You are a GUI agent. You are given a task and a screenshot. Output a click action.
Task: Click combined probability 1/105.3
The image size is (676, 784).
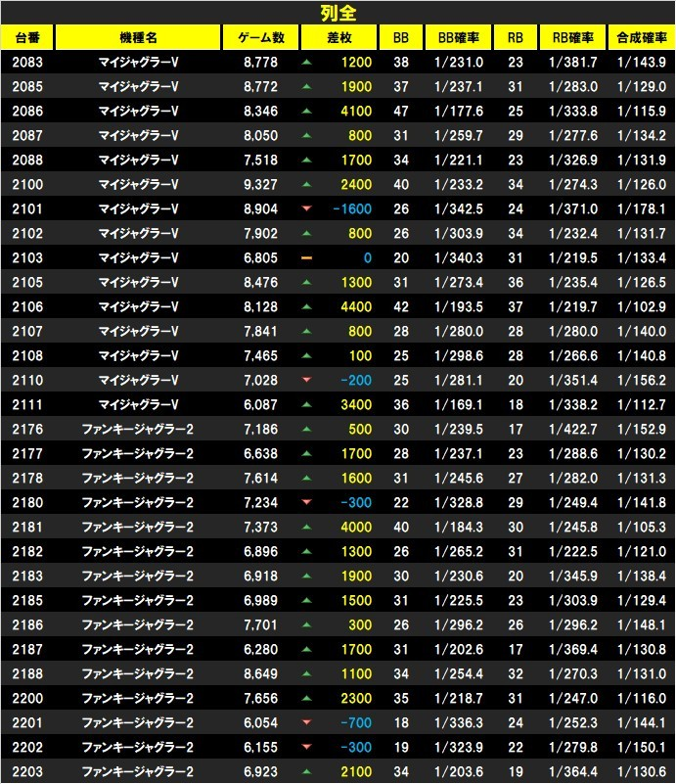tap(642, 527)
